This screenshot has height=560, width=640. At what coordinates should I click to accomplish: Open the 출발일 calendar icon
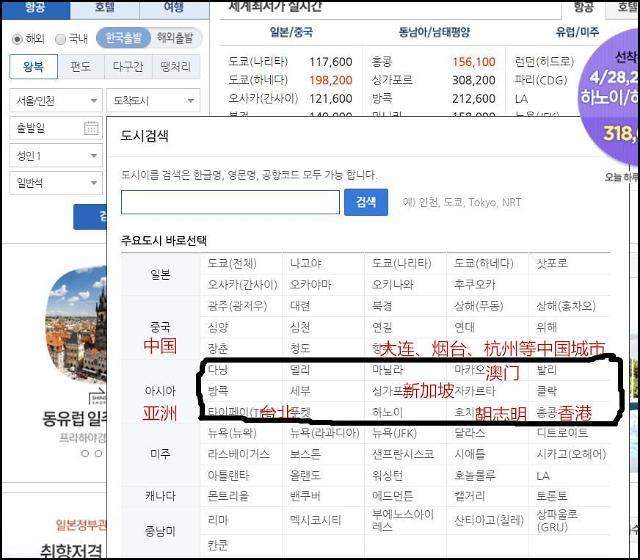pyautogui.click(x=91, y=128)
